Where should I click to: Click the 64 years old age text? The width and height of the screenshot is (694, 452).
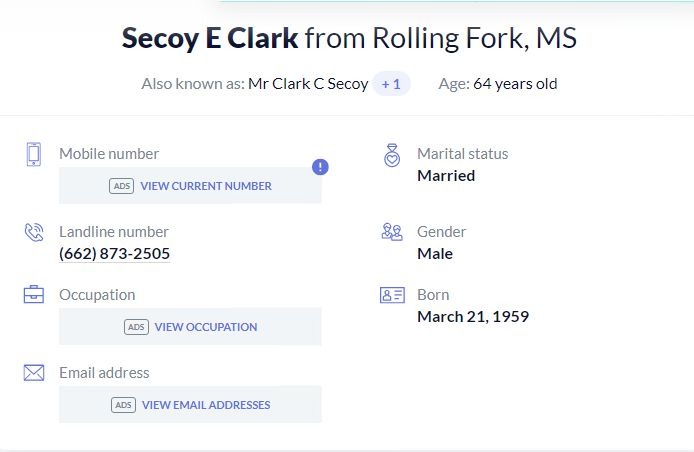[x=515, y=84]
